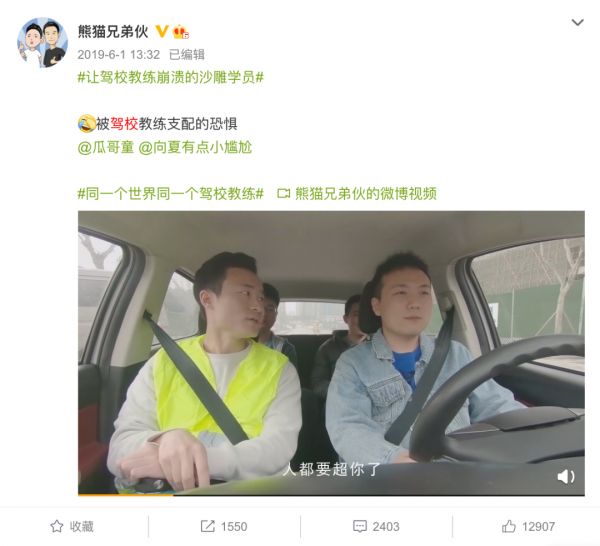Open the 熊猫兄弟伙 username link

(113, 31)
